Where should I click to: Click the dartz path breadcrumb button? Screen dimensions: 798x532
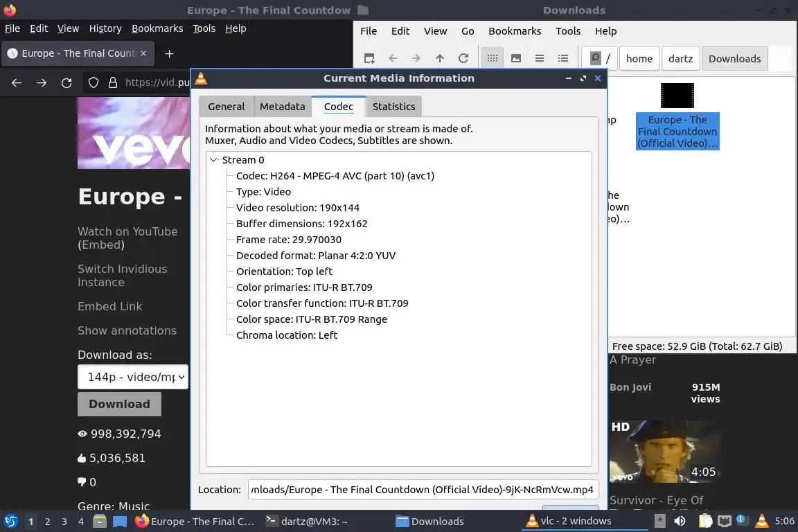click(680, 59)
